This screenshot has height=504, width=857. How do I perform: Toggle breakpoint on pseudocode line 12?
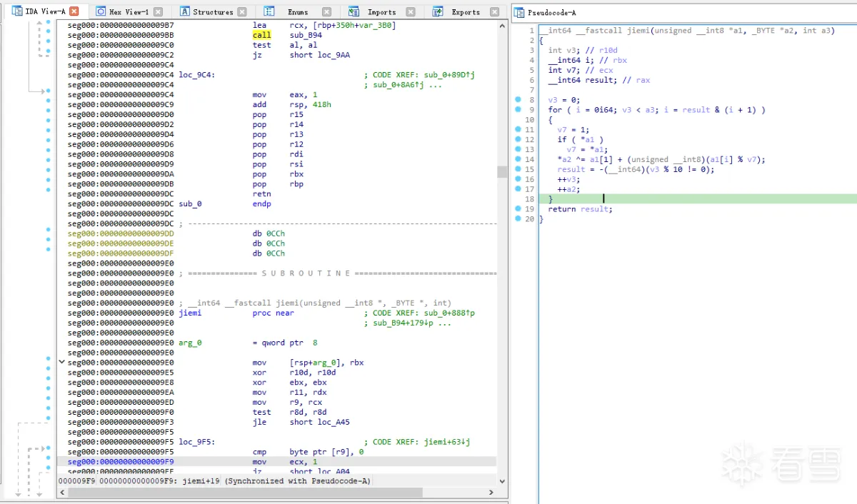tap(519, 140)
